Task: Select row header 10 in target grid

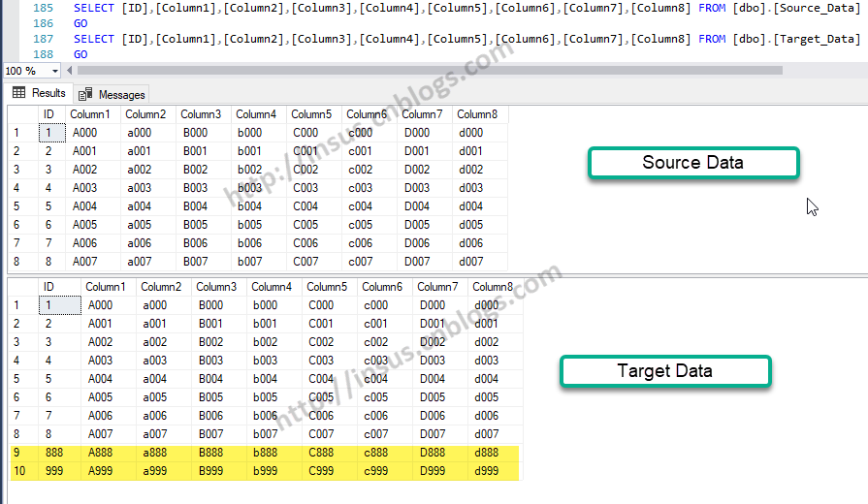Action: point(16,470)
